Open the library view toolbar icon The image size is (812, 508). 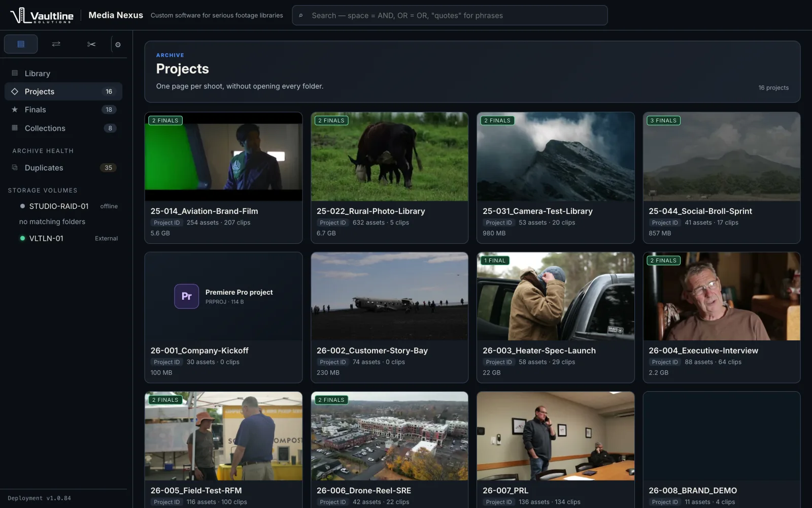point(21,44)
